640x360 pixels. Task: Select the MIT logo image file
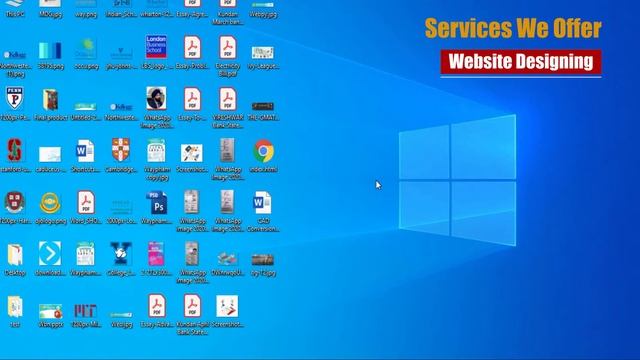click(86, 311)
